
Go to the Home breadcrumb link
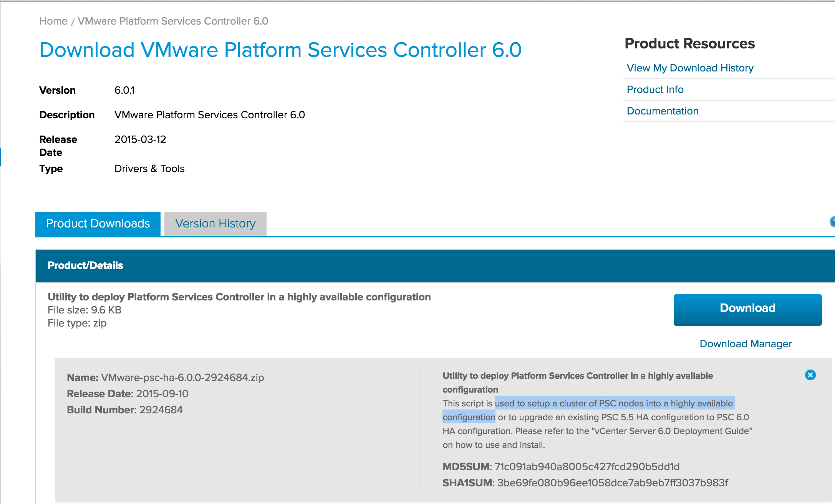click(53, 21)
